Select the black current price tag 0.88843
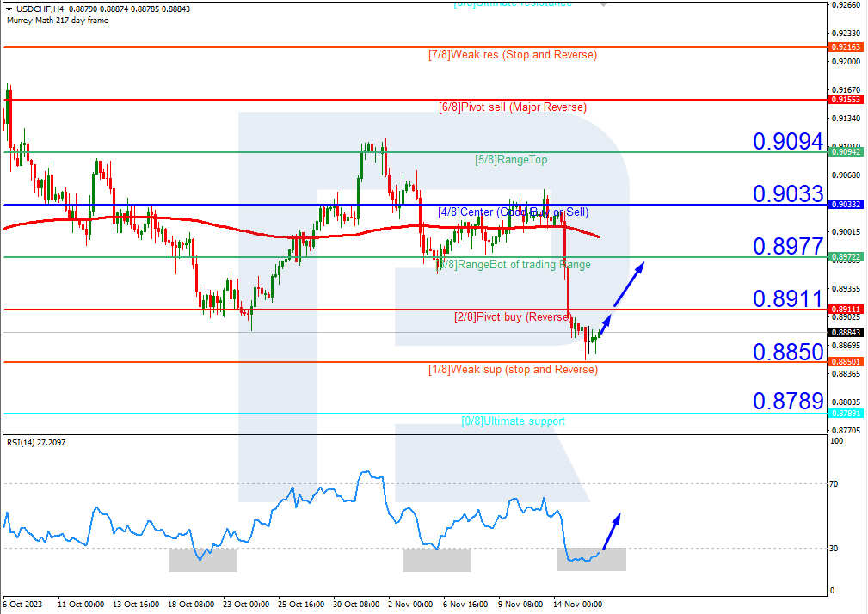Screen dimensions: 868x614 click(x=846, y=330)
